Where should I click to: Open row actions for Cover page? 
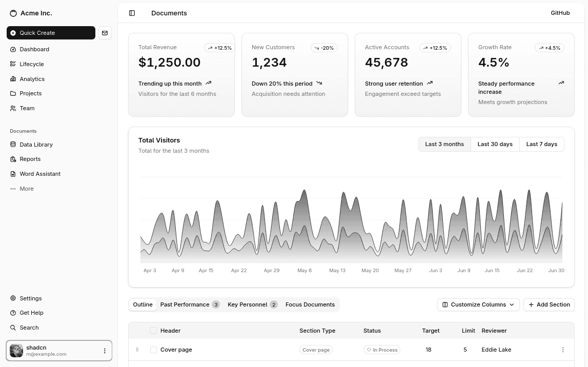click(562, 350)
